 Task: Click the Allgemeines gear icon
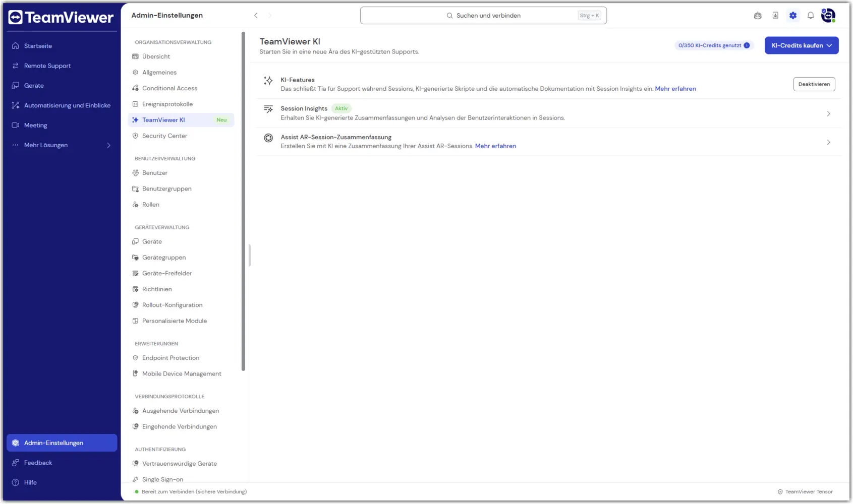[x=135, y=72]
